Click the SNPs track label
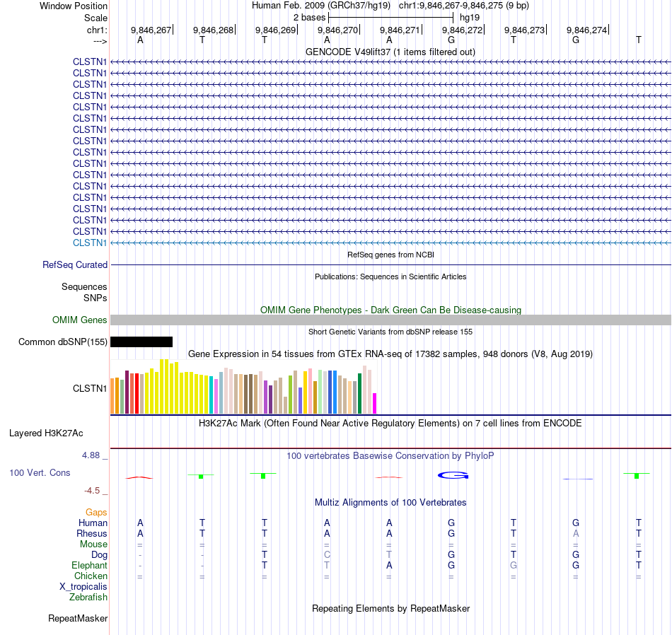Screen dimensions: 672x635 click(95, 298)
